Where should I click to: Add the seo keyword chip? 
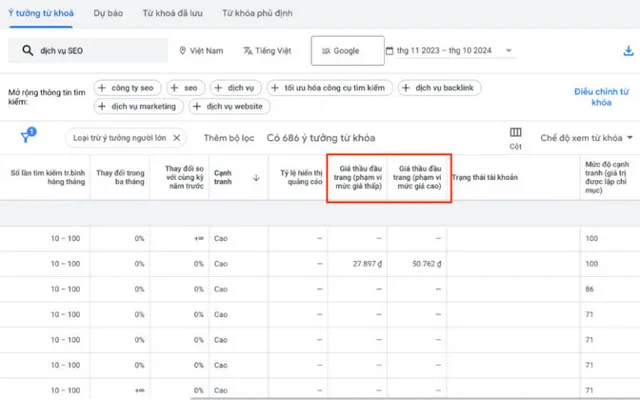[x=185, y=88]
